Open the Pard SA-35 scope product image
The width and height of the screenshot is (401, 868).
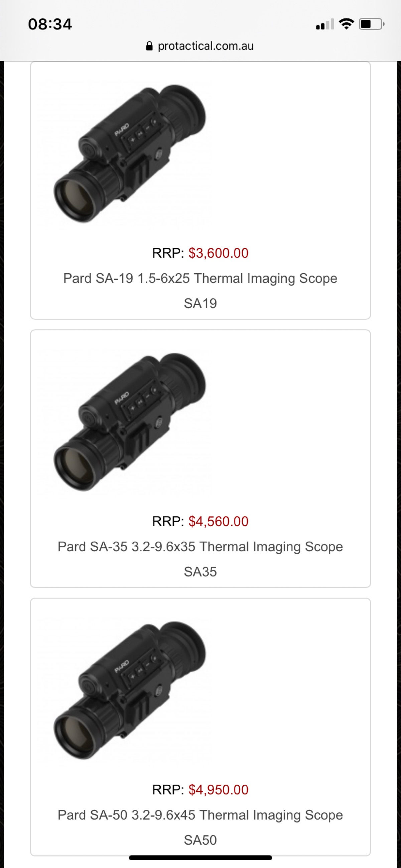point(129,422)
